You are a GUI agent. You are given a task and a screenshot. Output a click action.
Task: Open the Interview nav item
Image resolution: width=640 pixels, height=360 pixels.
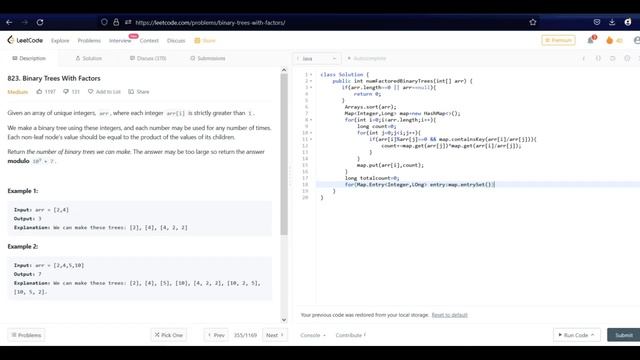(120, 40)
